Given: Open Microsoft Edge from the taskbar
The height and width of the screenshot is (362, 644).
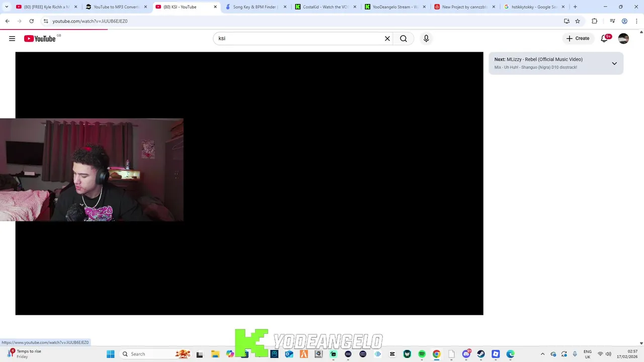Looking at the screenshot, I should [511, 354].
